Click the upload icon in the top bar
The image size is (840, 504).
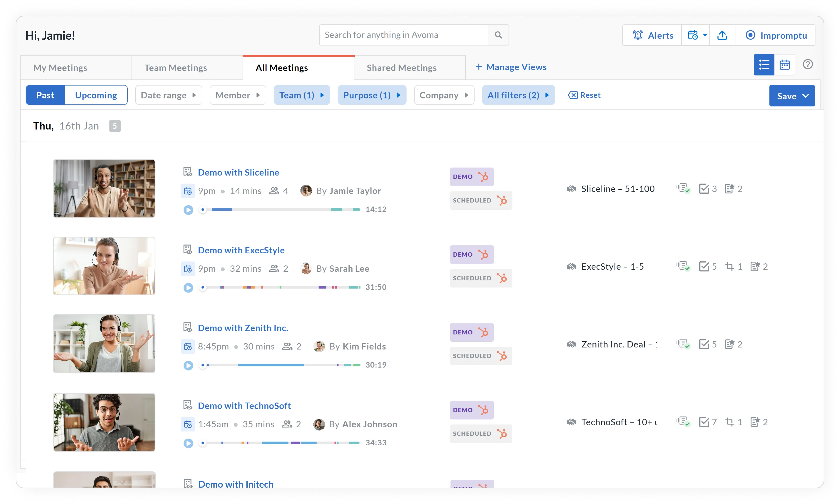[x=722, y=35]
